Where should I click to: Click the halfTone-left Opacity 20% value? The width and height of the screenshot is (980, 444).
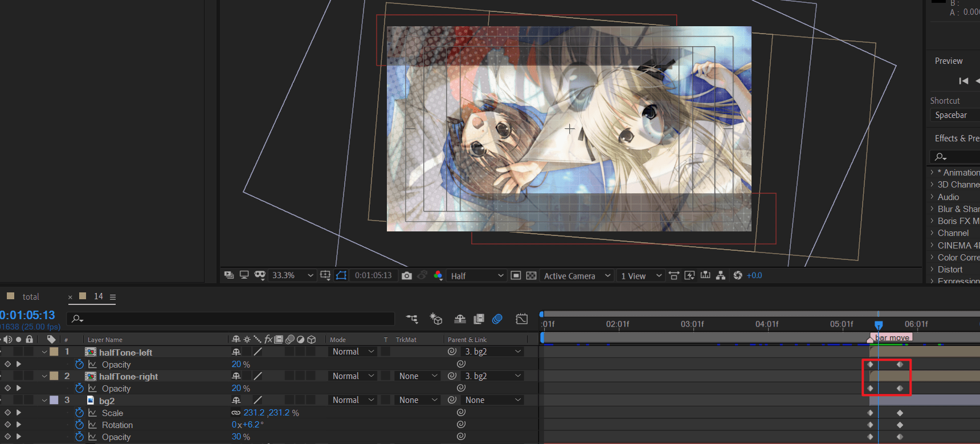[236, 364]
